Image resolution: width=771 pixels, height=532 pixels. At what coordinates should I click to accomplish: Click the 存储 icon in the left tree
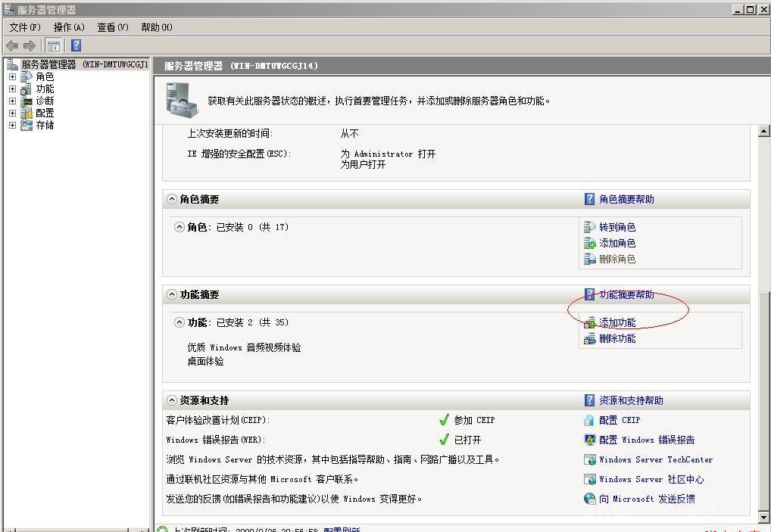[27, 125]
